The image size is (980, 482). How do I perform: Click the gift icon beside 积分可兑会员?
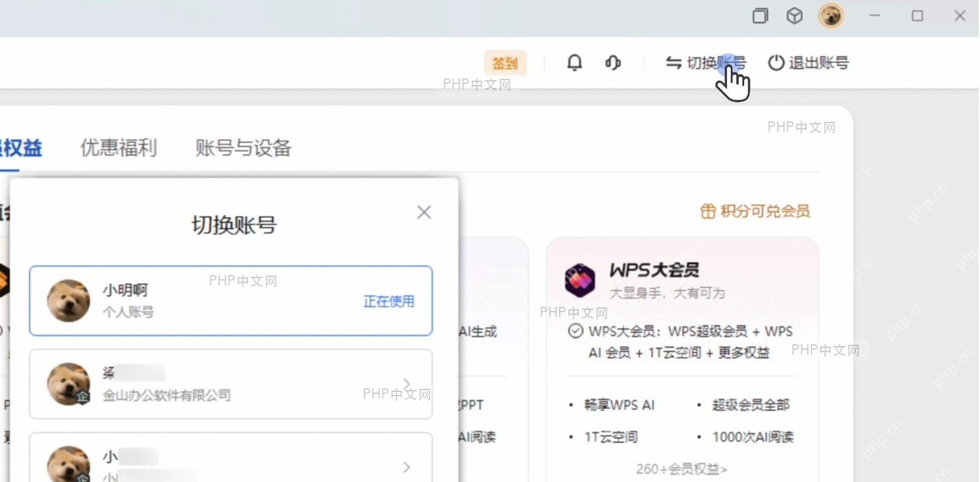coord(707,211)
